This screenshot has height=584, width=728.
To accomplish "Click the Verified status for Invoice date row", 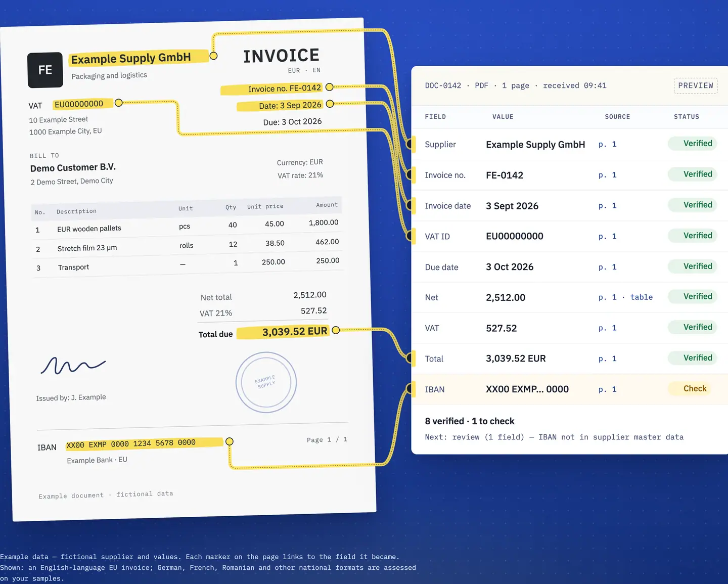I will (x=693, y=205).
